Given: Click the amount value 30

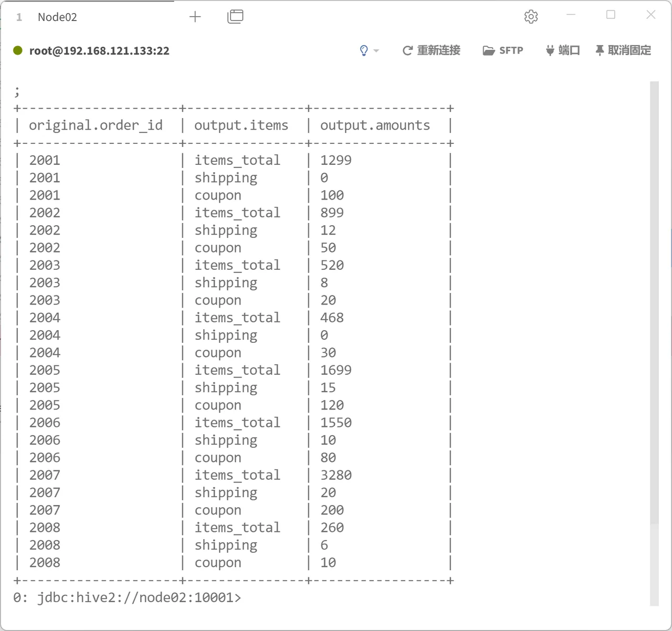Looking at the screenshot, I should (328, 353).
